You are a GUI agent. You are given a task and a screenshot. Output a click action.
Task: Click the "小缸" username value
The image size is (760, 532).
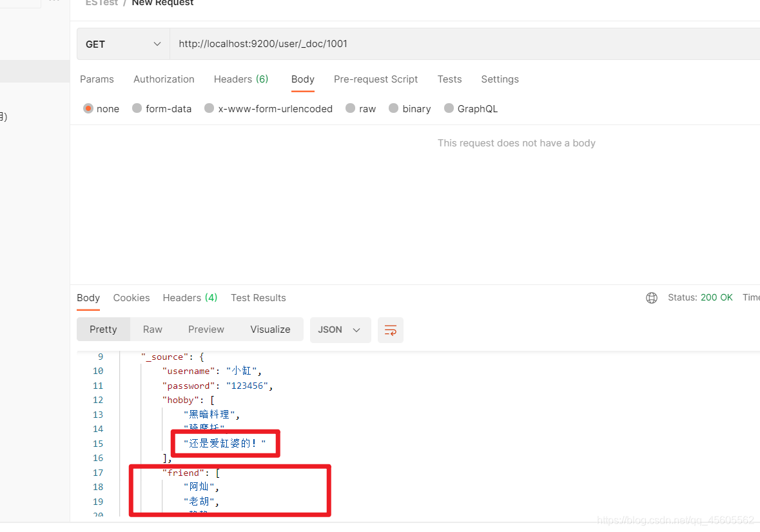241,371
